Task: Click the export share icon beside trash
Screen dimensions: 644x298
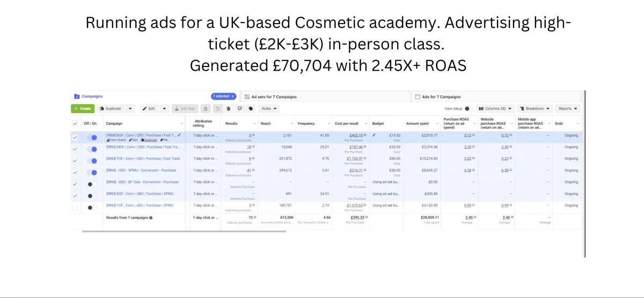Action: (x=239, y=108)
